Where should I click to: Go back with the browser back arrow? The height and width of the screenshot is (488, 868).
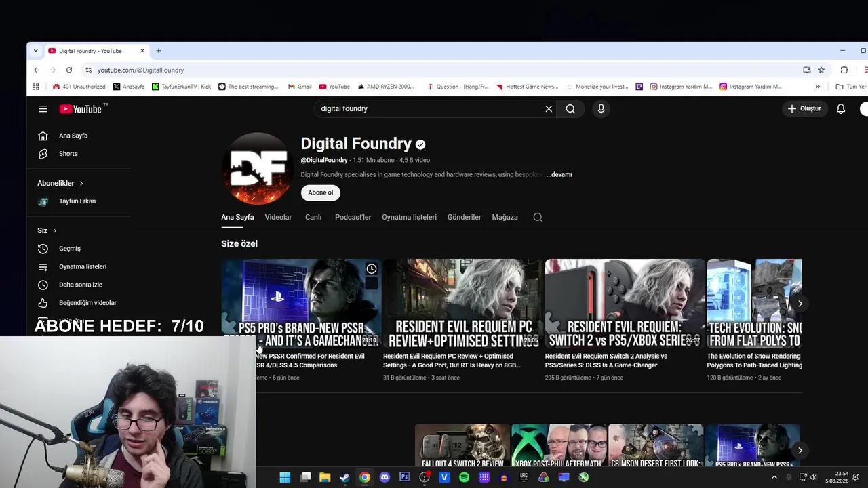click(37, 70)
